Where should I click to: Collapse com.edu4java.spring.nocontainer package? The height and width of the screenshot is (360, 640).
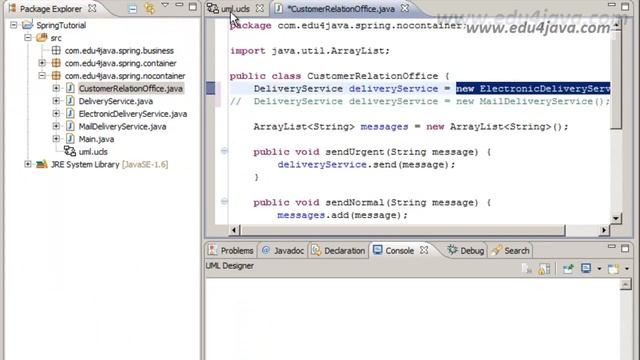point(42,76)
